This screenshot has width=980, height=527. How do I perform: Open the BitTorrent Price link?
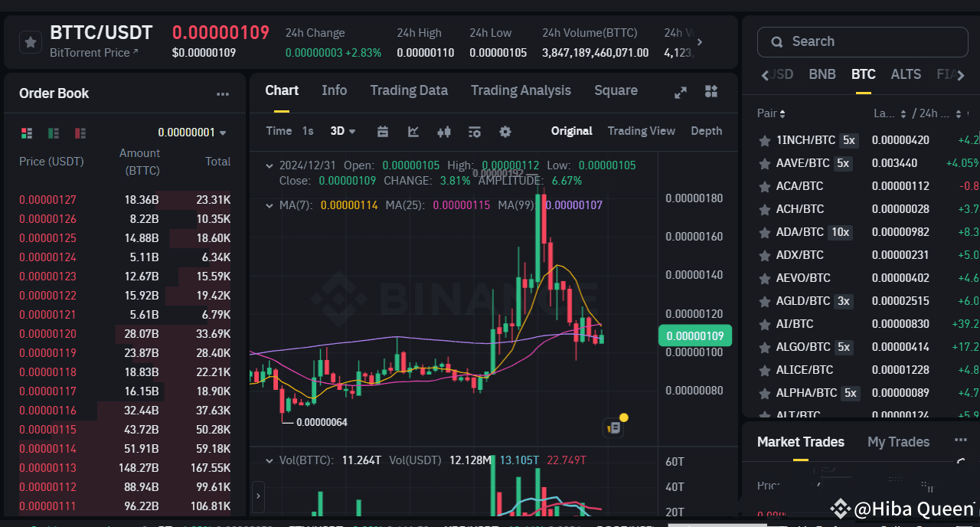tap(94, 53)
